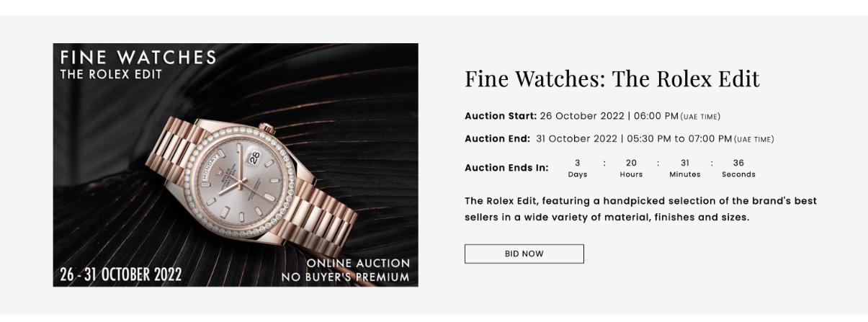Click the 26 - 31 OCTOBER 2022 banner text
The image size is (868, 322).
coord(120,274)
